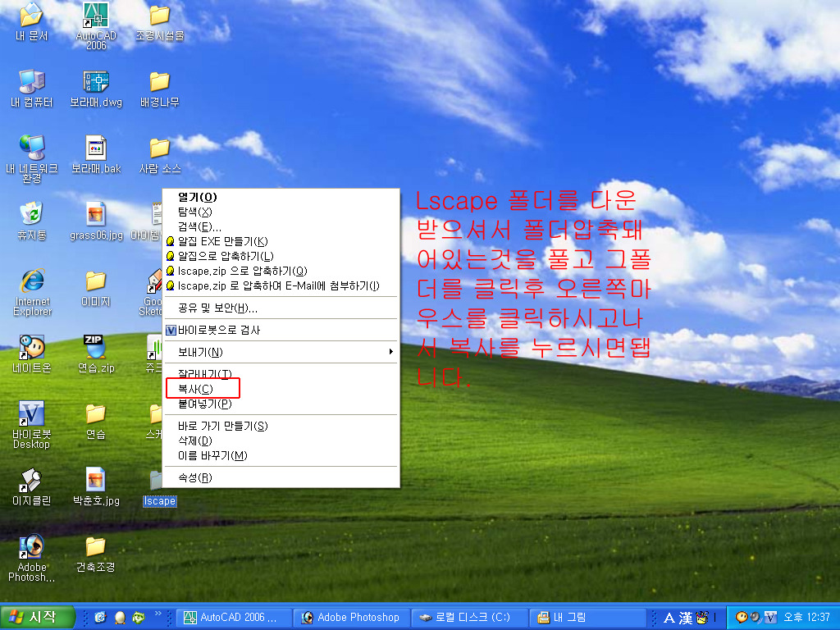This screenshot has width=840, height=630.
Task: Choose 잘라내기(T) in the context menu
Action: click(281, 374)
